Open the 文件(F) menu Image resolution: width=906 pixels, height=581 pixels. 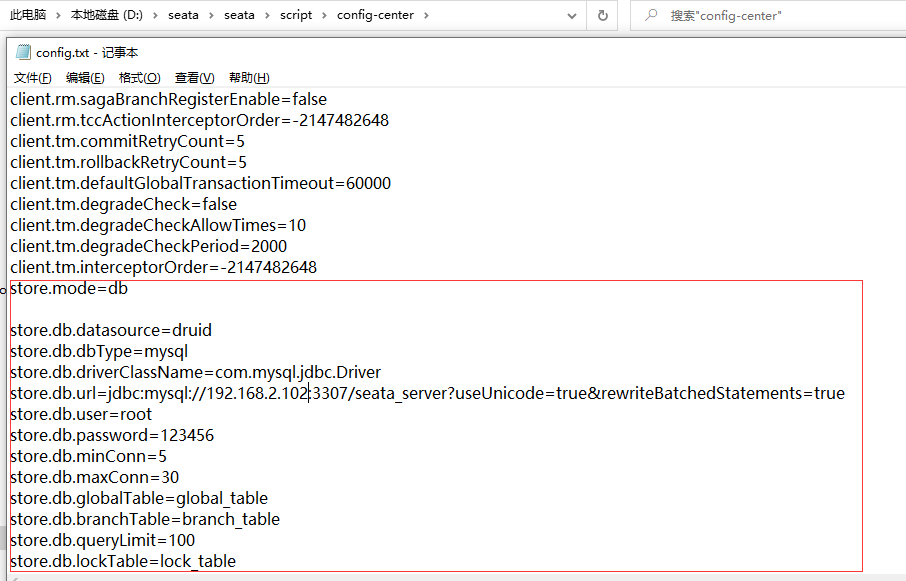[x=32, y=78]
